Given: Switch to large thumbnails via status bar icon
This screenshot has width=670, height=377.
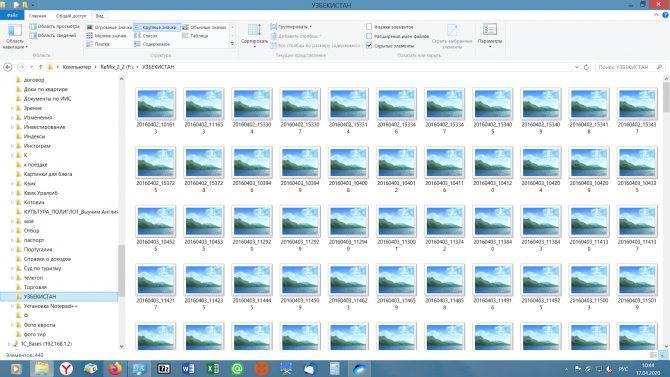Looking at the screenshot, I should pos(663,355).
